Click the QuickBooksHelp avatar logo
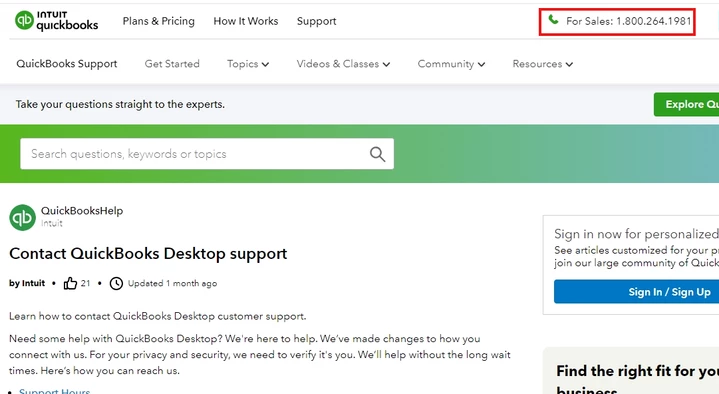This screenshot has height=394, width=719. [x=22, y=217]
